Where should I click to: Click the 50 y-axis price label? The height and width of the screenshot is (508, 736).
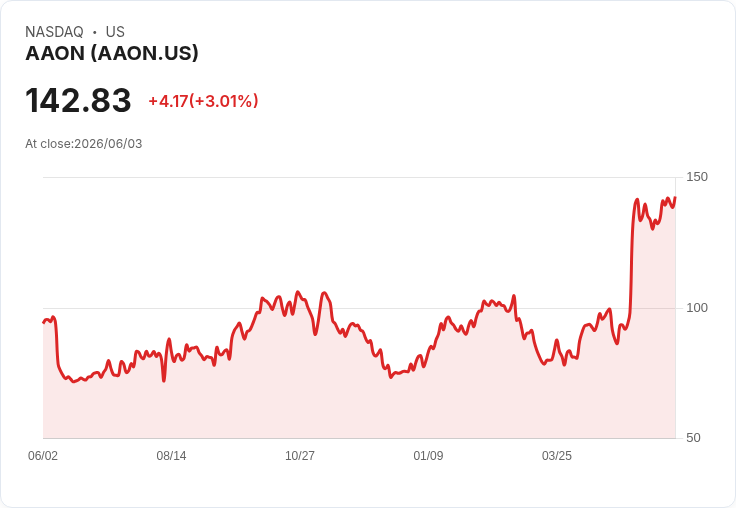coord(693,438)
